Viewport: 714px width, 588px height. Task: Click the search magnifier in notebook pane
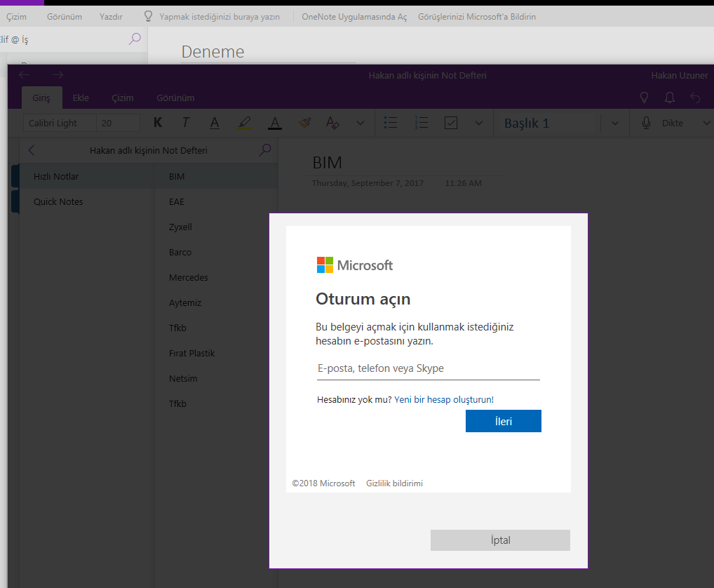pyautogui.click(x=265, y=150)
